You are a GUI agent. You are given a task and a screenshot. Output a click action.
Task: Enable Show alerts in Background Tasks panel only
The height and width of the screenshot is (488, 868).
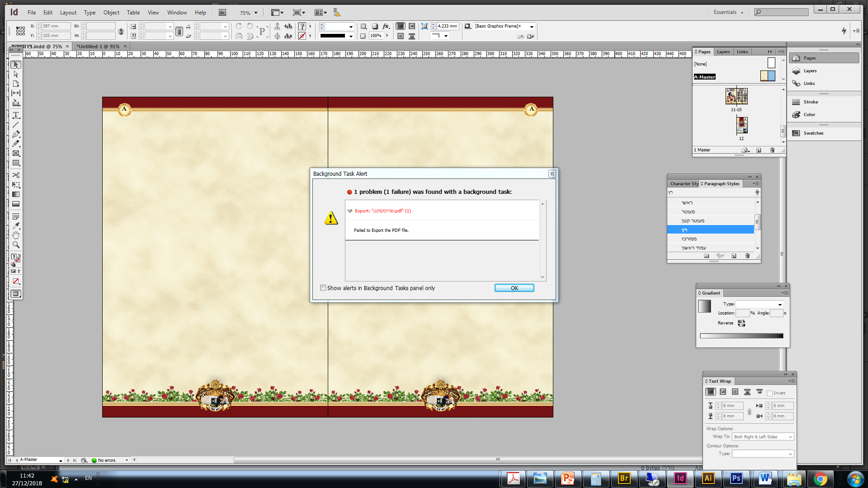[323, 288]
